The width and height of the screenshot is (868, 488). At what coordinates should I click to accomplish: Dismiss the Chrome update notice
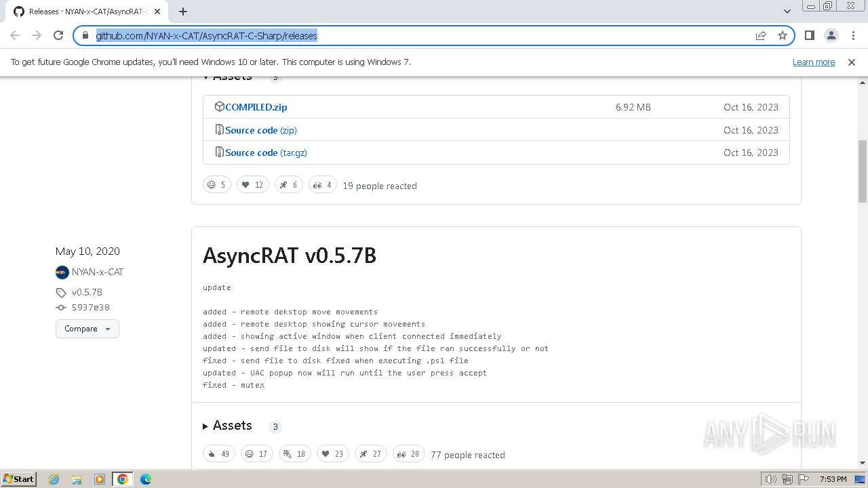coord(852,62)
